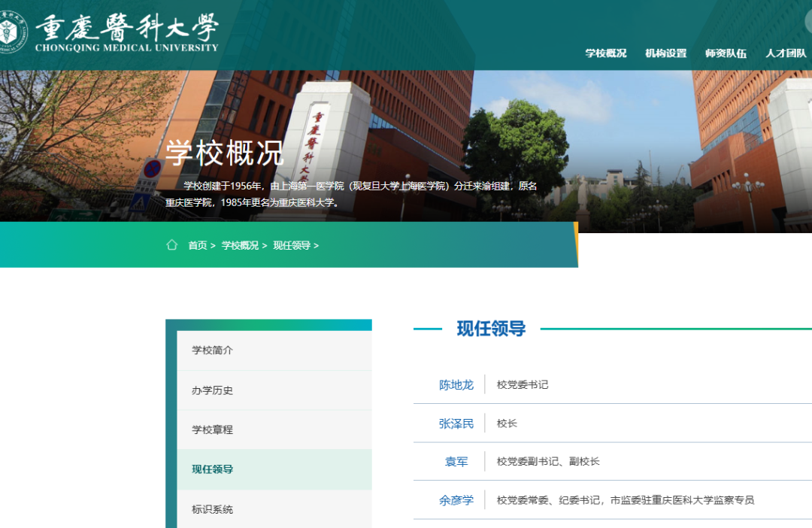Click the home icon in the breadcrumb

pyautogui.click(x=171, y=246)
